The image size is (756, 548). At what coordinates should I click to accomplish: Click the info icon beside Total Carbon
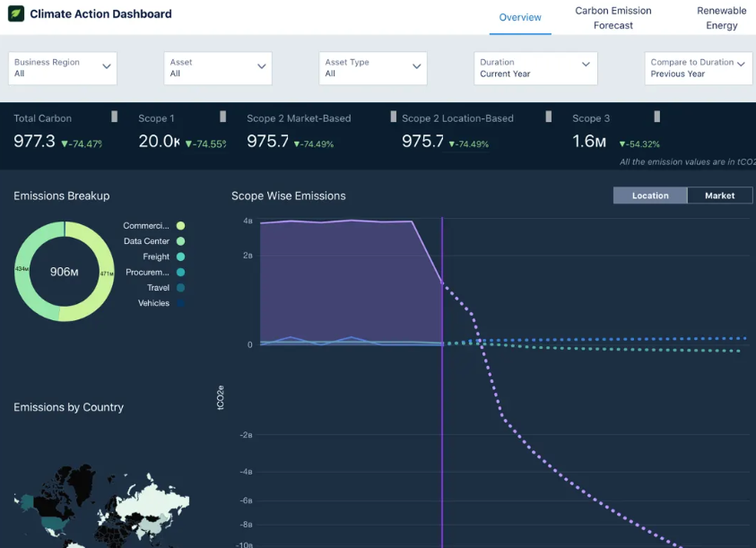[x=114, y=117]
